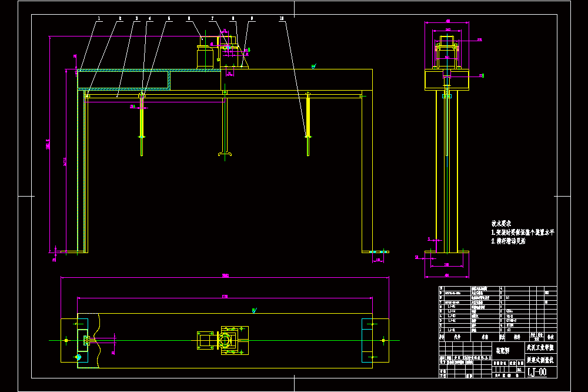Select technical requirement line 2 text

tap(509, 241)
